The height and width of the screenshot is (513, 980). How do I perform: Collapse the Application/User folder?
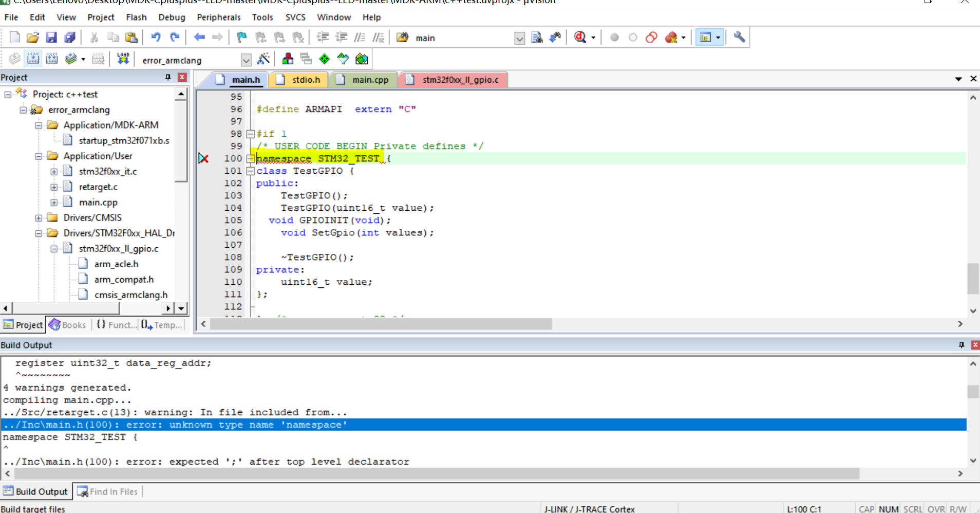[x=39, y=156]
